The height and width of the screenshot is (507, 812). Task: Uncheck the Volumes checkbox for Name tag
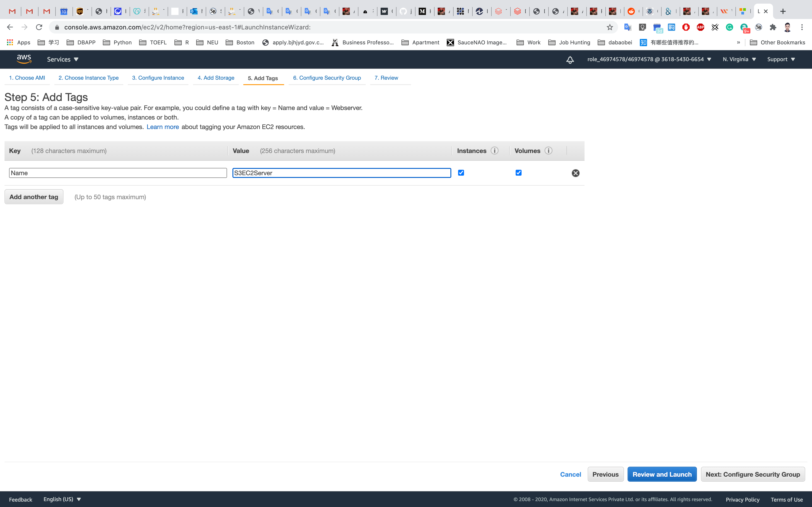518,173
